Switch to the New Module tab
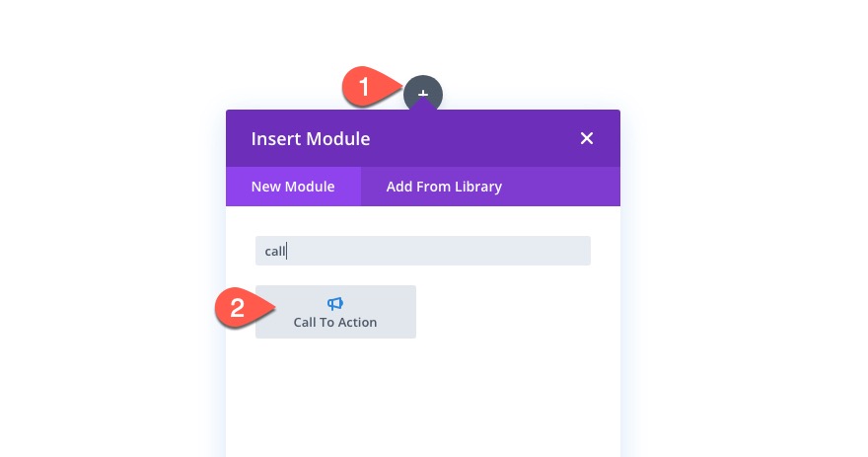The image size is (868, 457). coord(293,187)
